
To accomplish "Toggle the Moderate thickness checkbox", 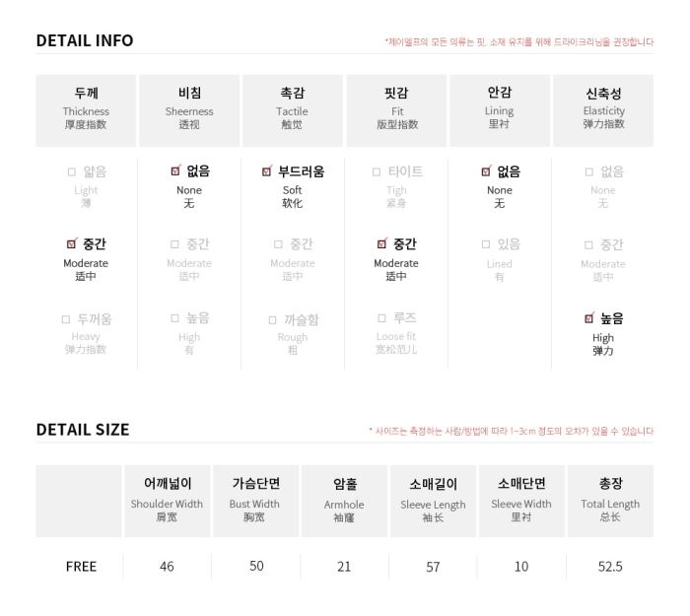I will (x=72, y=243).
